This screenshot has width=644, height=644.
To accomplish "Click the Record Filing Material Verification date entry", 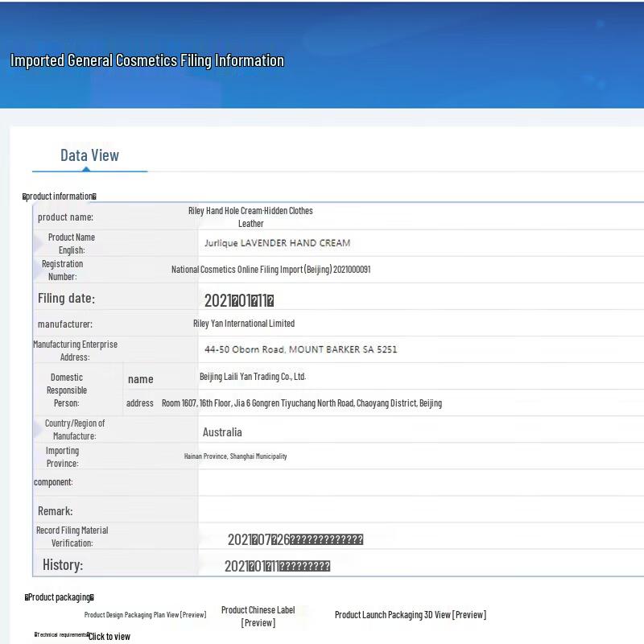I will coord(295,539).
